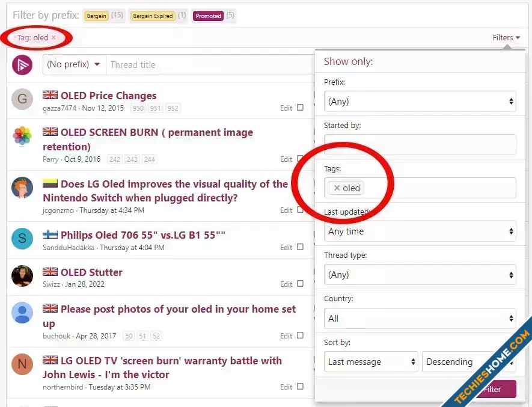This screenshot has height=407, width=532.
Task: Open SandduHadakka's S avatar
Action: (x=22, y=238)
